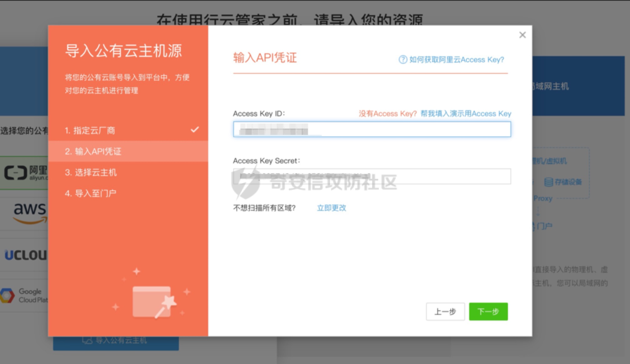
Task: Click the 立即更改 link
Action: click(331, 208)
